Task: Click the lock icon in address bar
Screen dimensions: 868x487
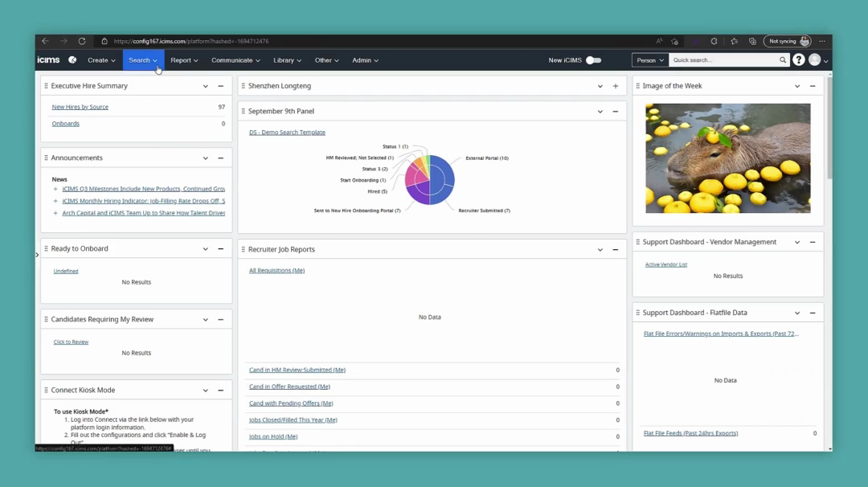Action: [104, 41]
